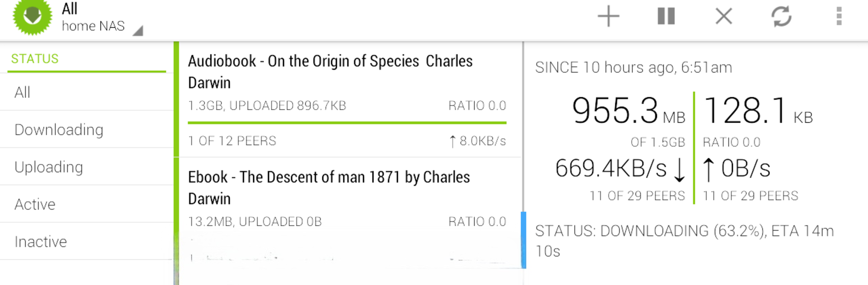Click the audiobook green progress bar
The image size is (868, 285).
(x=347, y=123)
